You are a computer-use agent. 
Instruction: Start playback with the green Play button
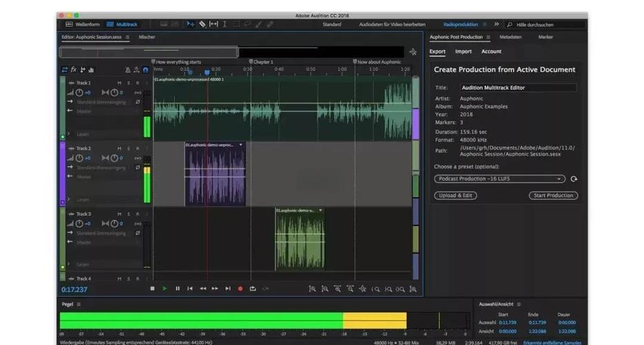(x=165, y=288)
